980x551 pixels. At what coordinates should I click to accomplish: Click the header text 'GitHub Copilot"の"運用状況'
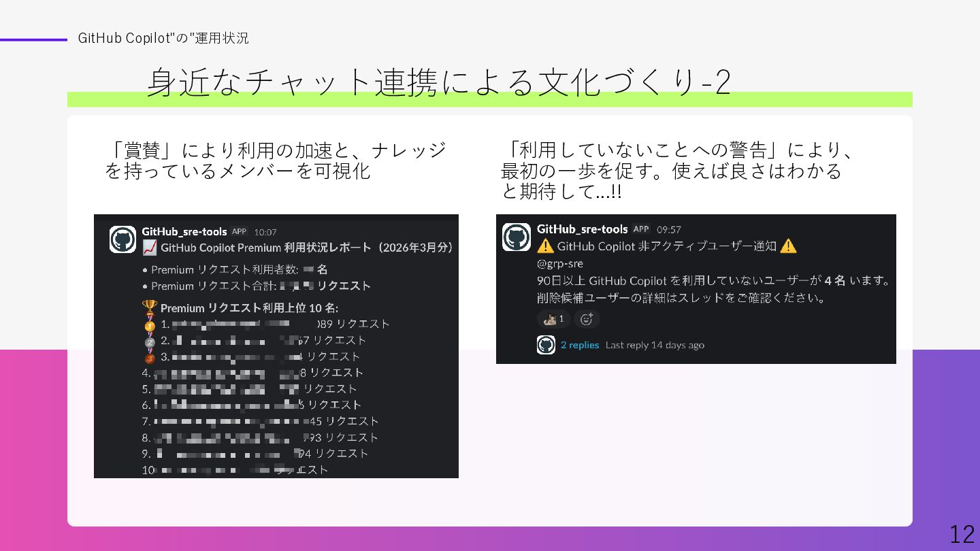pyautogui.click(x=163, y=38)
